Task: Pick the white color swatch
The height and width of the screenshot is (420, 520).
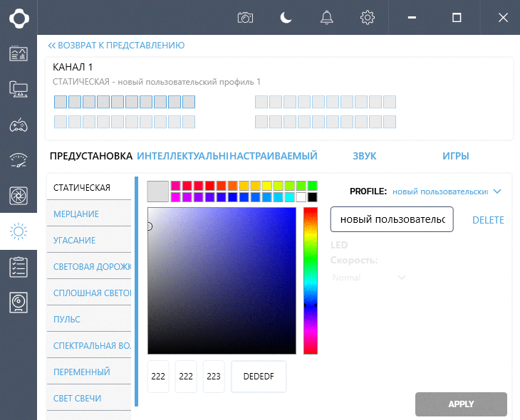Action: [301, 197]
